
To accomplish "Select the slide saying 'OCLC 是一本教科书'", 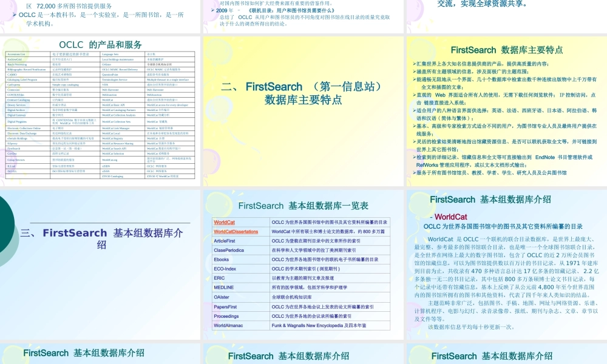I will (x=100, y=16).
